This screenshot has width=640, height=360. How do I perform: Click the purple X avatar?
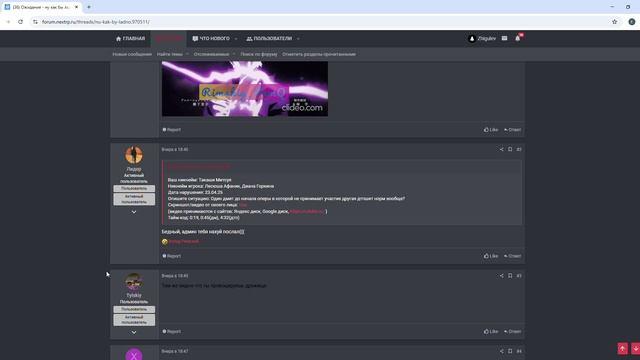[134, 354]
